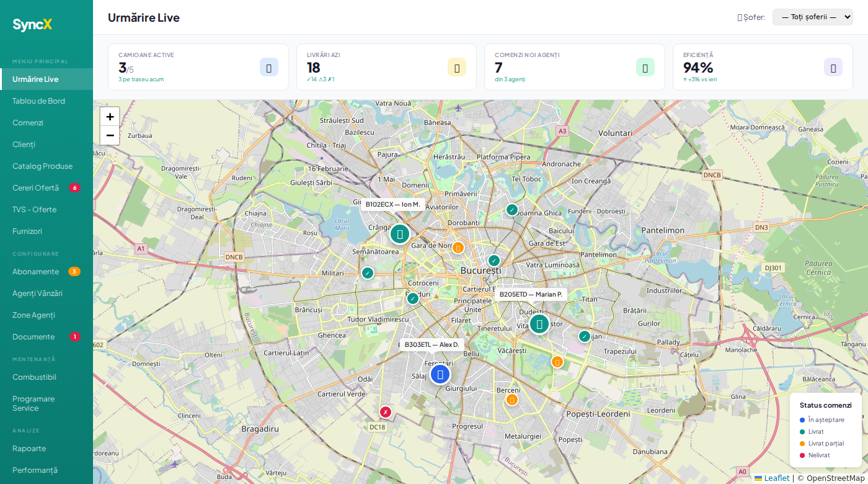Click the SyncX logo
Viewport: 868px width, 484px height.
32,25
